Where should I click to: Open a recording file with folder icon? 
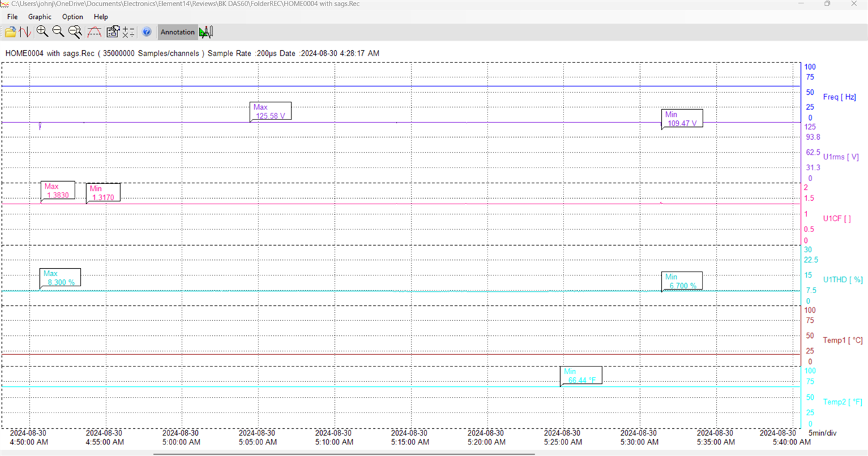(10, 32)
